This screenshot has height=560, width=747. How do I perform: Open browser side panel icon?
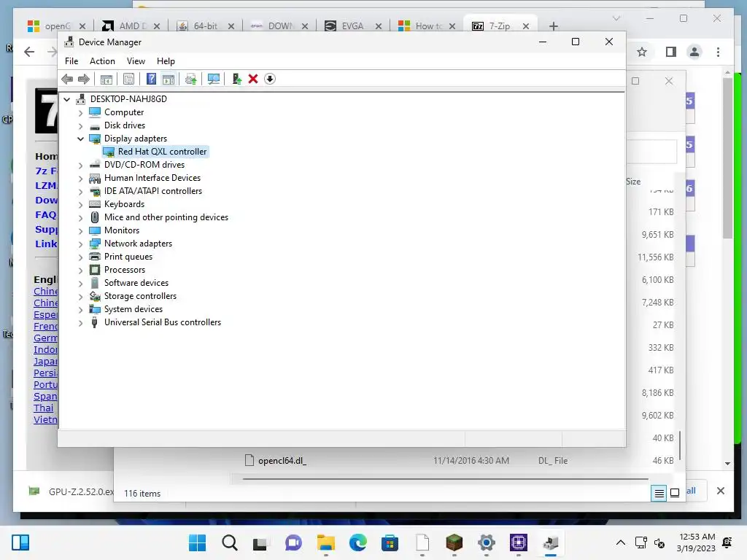(671, 52)
